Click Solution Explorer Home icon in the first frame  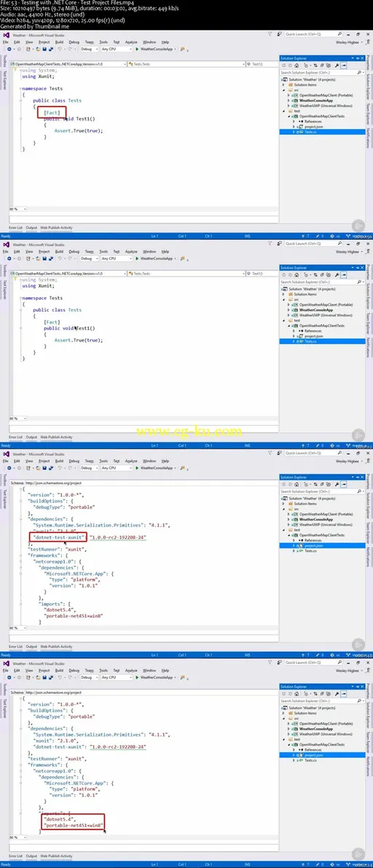[297, 66]
